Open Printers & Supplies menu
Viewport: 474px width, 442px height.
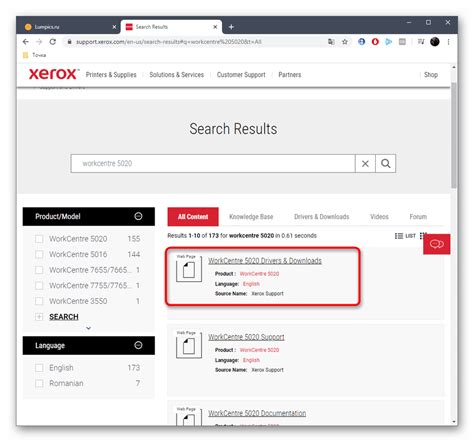tap(111, 75)
